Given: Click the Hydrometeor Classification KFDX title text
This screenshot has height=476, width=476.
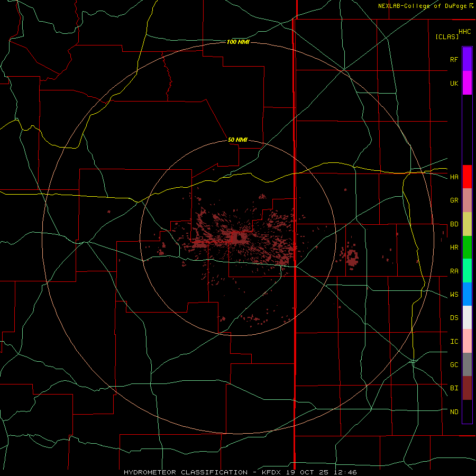Looking at the screenshot, I should pos(240,472).
